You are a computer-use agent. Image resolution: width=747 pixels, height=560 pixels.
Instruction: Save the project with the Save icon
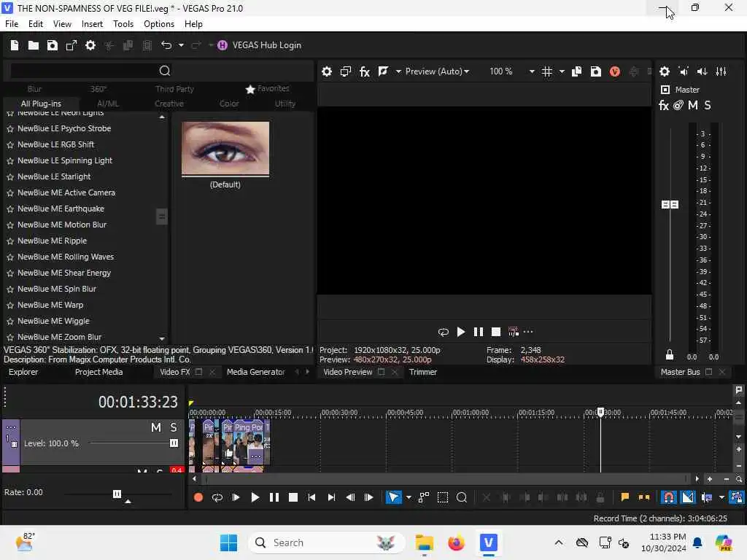(53, 45)
